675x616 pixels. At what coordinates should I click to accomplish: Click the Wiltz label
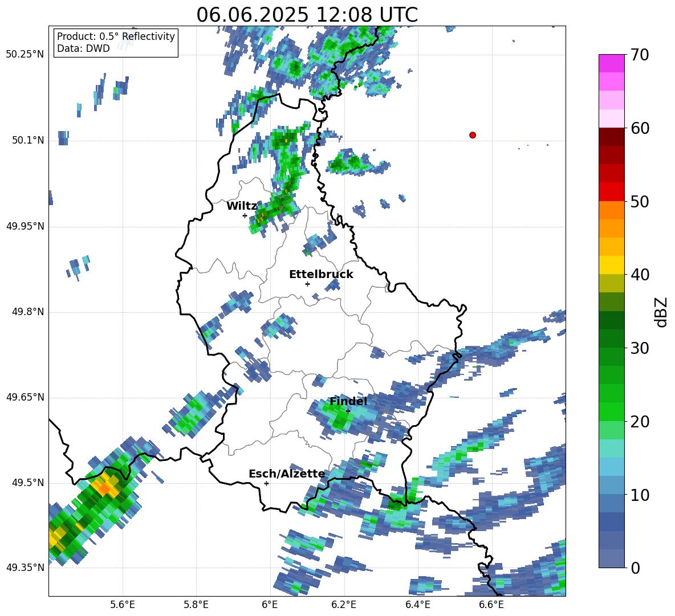click(x=242, y=206)
